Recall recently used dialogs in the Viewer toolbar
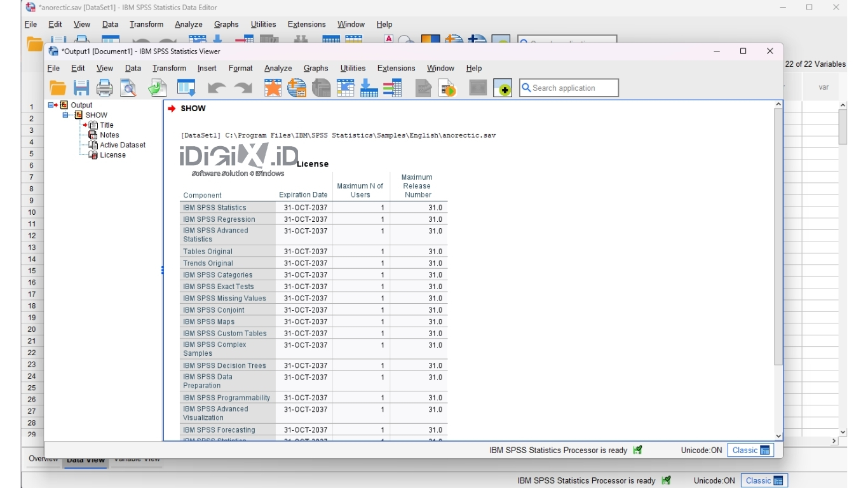The width and height of the screenshot is (868, 488). 186,88
